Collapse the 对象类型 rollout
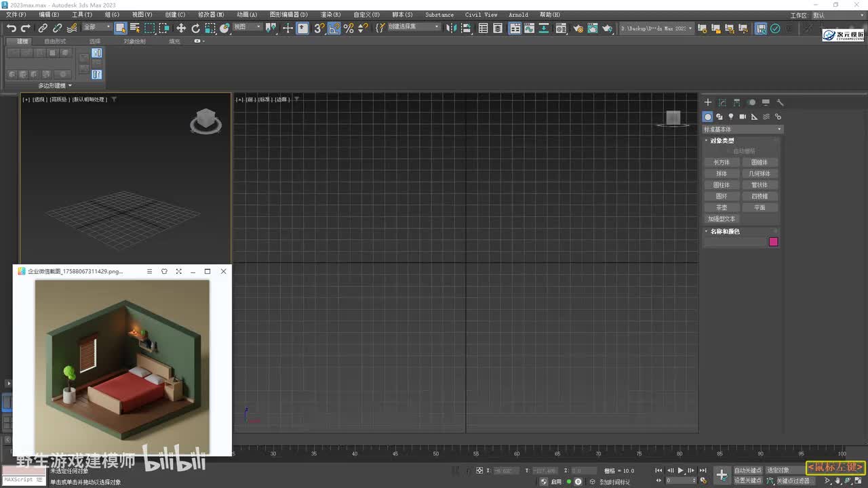The height and width of the screenshot is (488, 868). [x=722, y=140]
